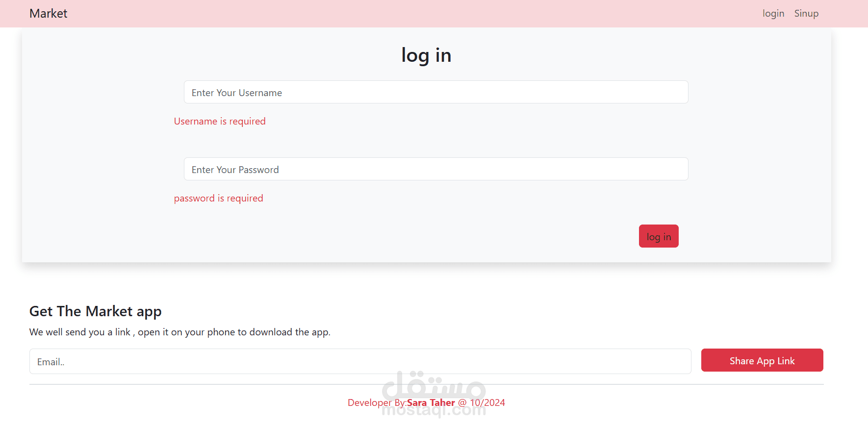This screenshot has width=868, height=427.
Task: Click the empty pink navbar area
Action: pos(417,14)
